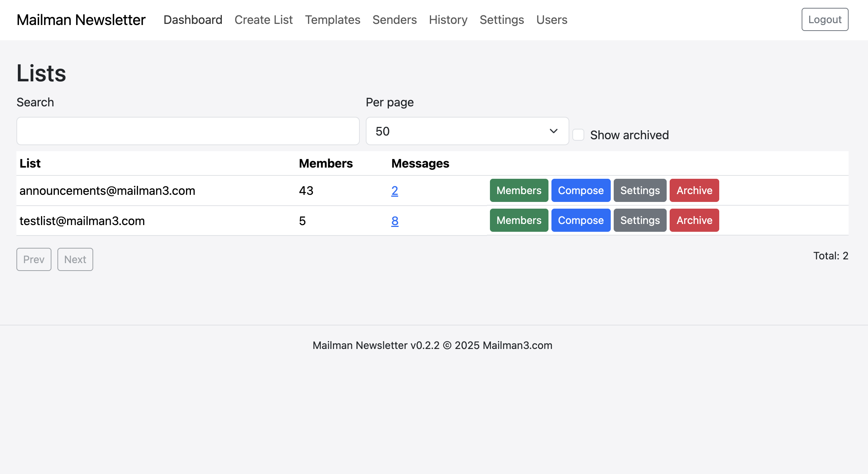Click the Search input field
The width and height of the screenshot is (868, 474).
188,131
